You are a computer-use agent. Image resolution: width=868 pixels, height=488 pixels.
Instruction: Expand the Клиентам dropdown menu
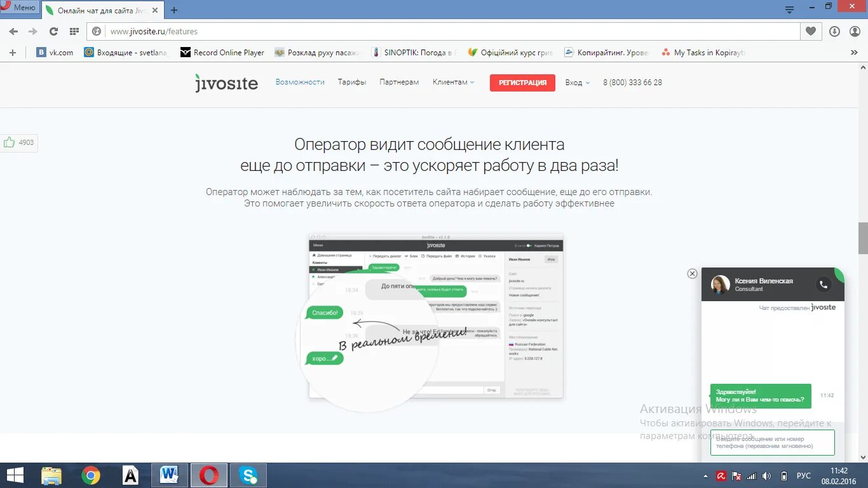453,82
